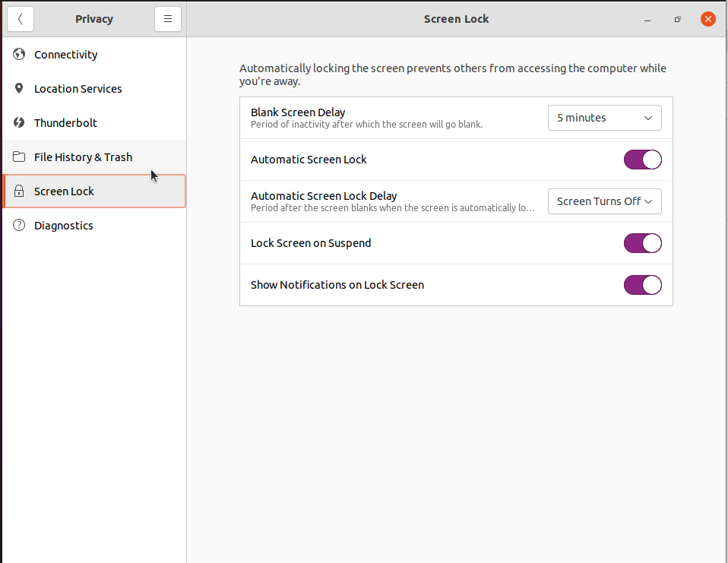Open the Blank Screen Delay dropdown

tap(604, 118)
